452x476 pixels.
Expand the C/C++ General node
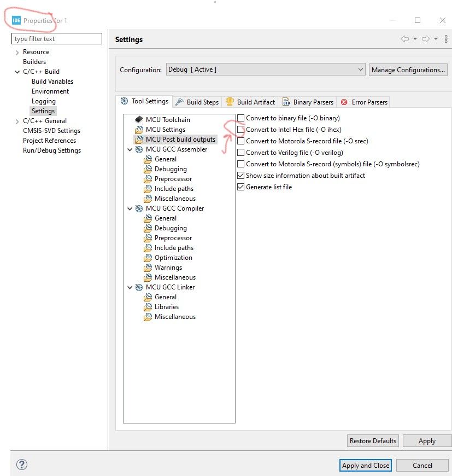[17, 121]
